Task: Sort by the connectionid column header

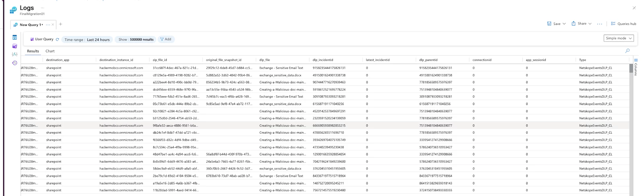Action: point(481,60)
